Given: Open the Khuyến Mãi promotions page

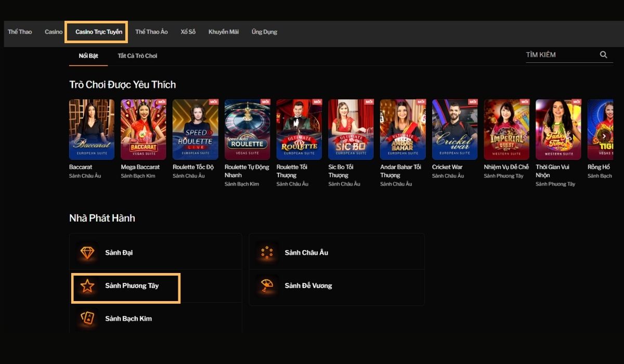Looking at the screenshot, I should click(x=224, y=32).
